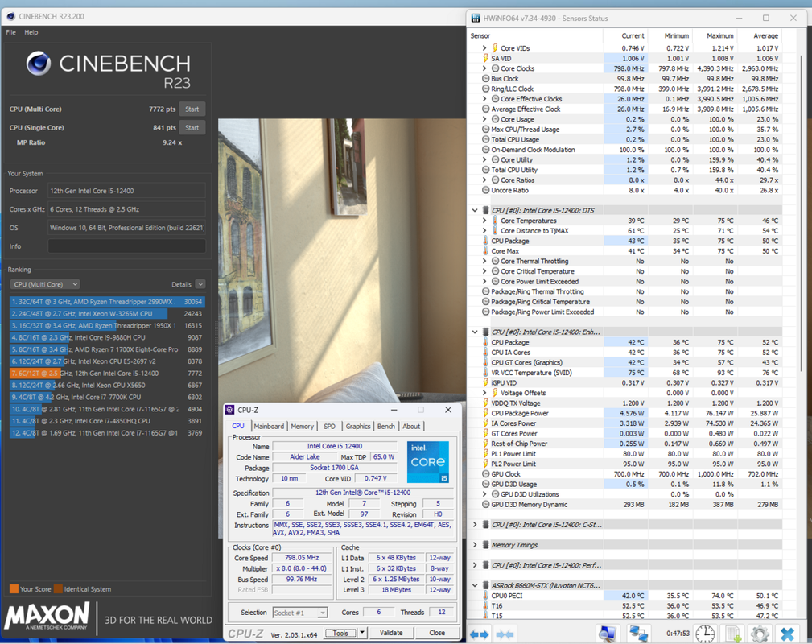Click CPU-Z title bar chip icon
Image resolution: width=812 pixels, height=644 pixels.
click(229, 410)
